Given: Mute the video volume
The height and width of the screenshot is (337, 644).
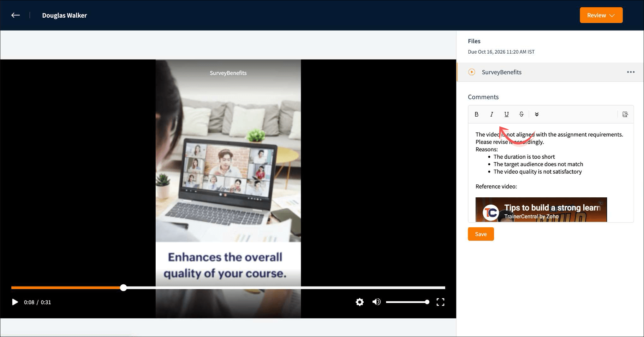Looking at the screenshot, I should pyautogui.click(x=376, y=302).
